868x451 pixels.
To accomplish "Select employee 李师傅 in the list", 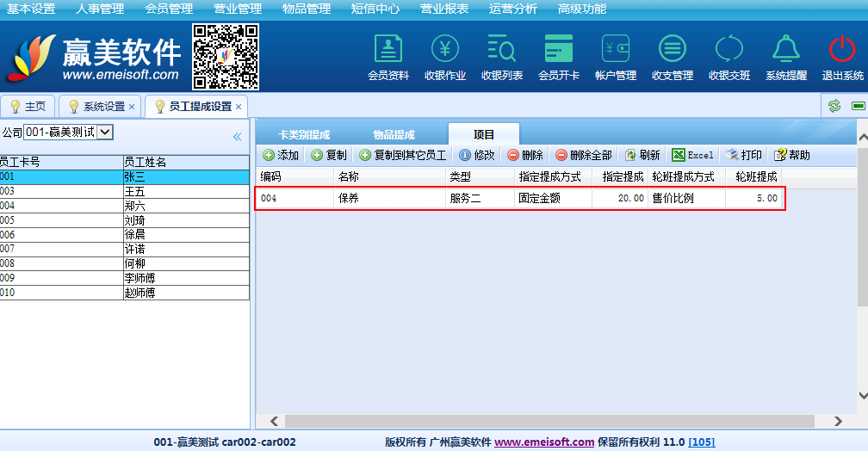I will pos(140,279).
